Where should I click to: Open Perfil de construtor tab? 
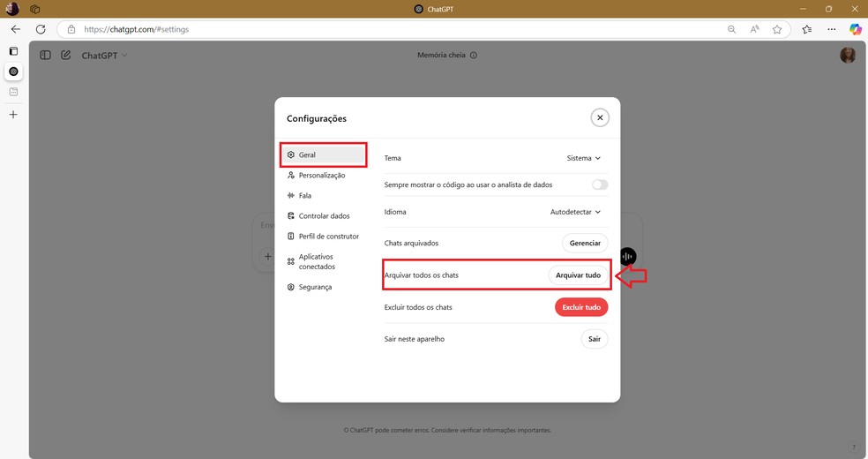tap(323, 237)
